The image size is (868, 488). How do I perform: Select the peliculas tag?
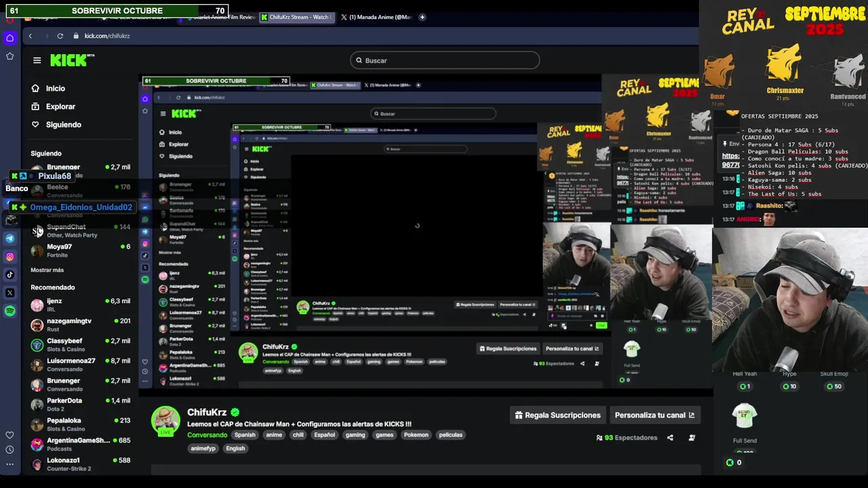point(450,435)
